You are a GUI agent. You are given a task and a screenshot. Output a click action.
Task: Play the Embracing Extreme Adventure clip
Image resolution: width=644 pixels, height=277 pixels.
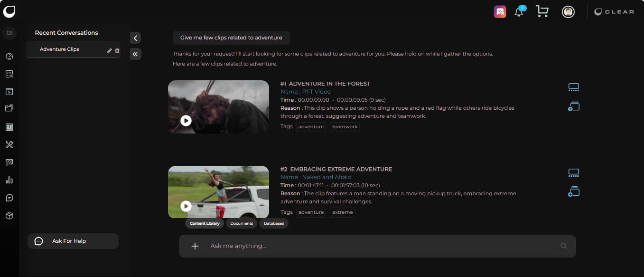point(186,206)
